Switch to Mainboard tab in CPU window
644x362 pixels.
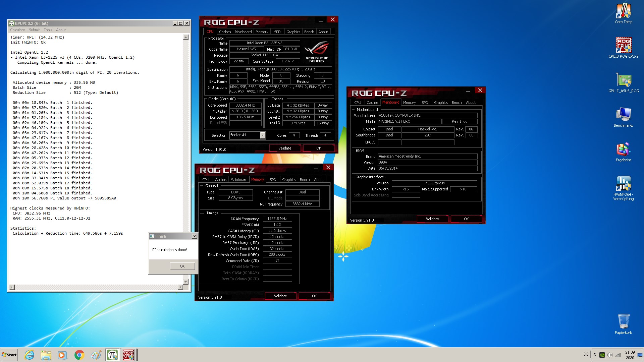[x=243, y=32]
